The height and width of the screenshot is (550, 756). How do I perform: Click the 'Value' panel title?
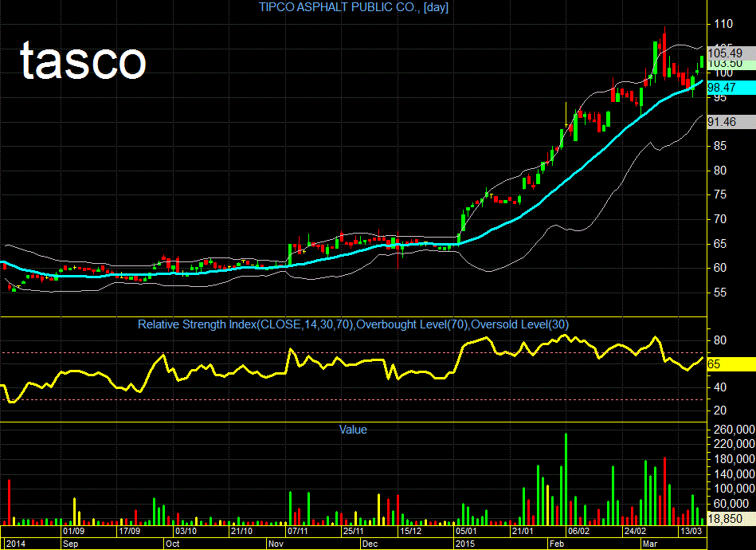[353, 430]
